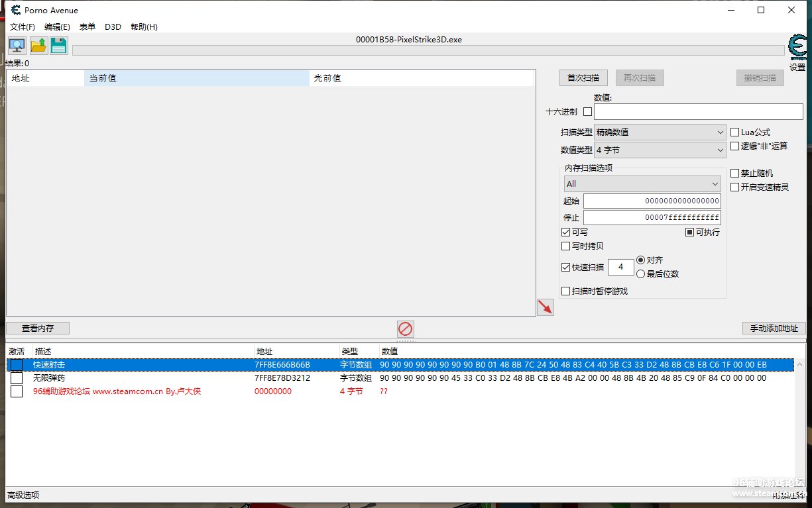Click the select process monitor icon

(x=17, y=46)
